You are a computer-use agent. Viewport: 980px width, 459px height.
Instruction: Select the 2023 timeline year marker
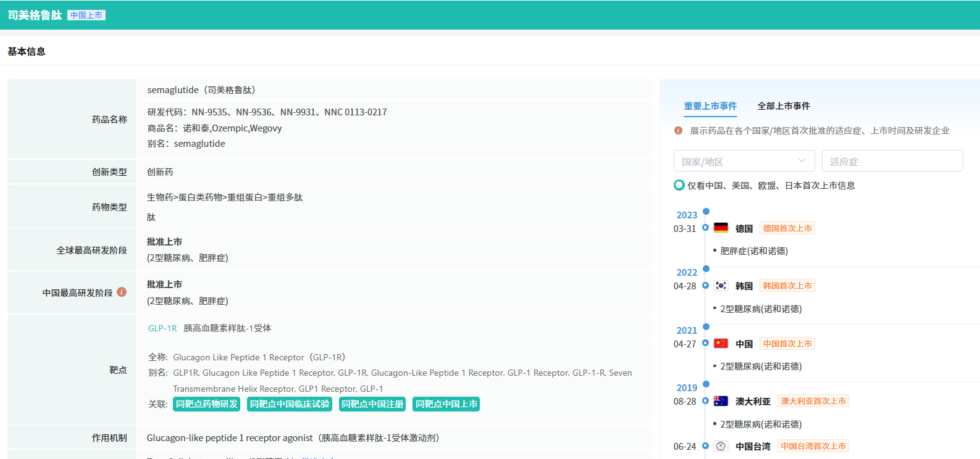[706, 212]
